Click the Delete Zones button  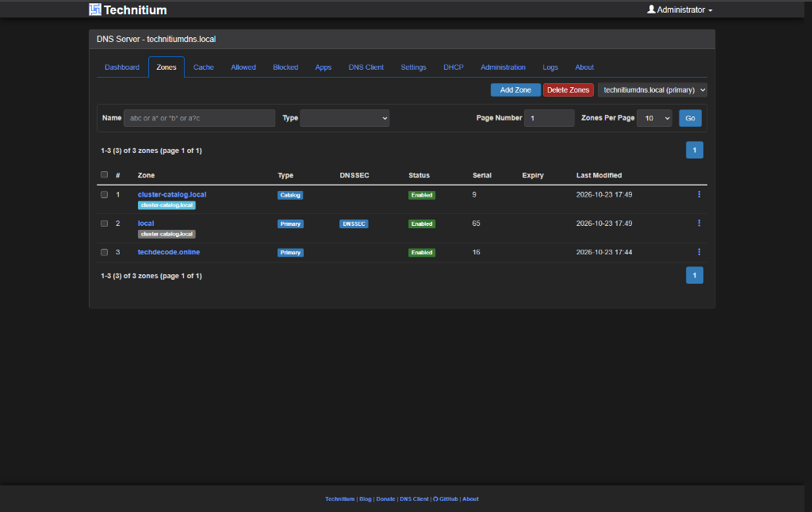click(568, 90)
